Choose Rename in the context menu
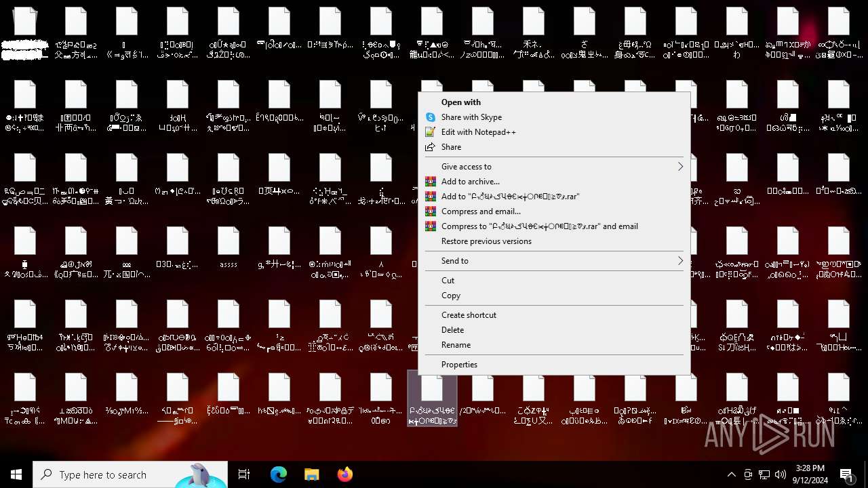The width and height of the screenshot is (868, 488). 554,345
